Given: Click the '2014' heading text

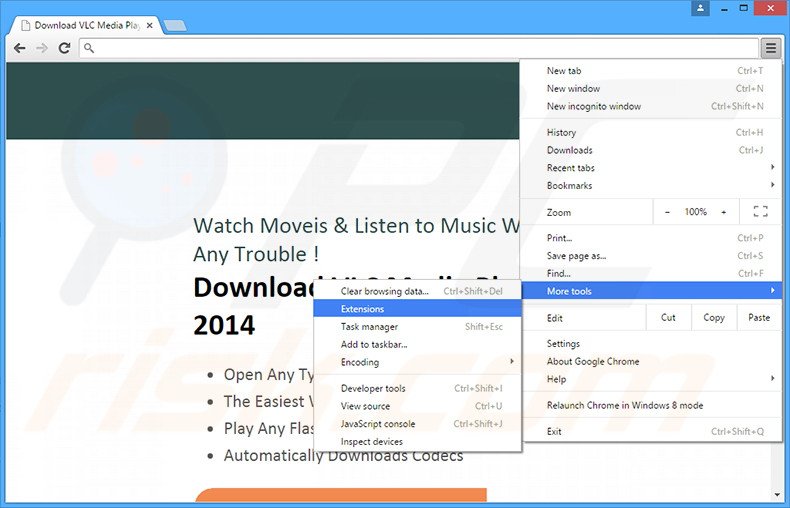Looking at the screenshot, I should click(x=224, y=325).
